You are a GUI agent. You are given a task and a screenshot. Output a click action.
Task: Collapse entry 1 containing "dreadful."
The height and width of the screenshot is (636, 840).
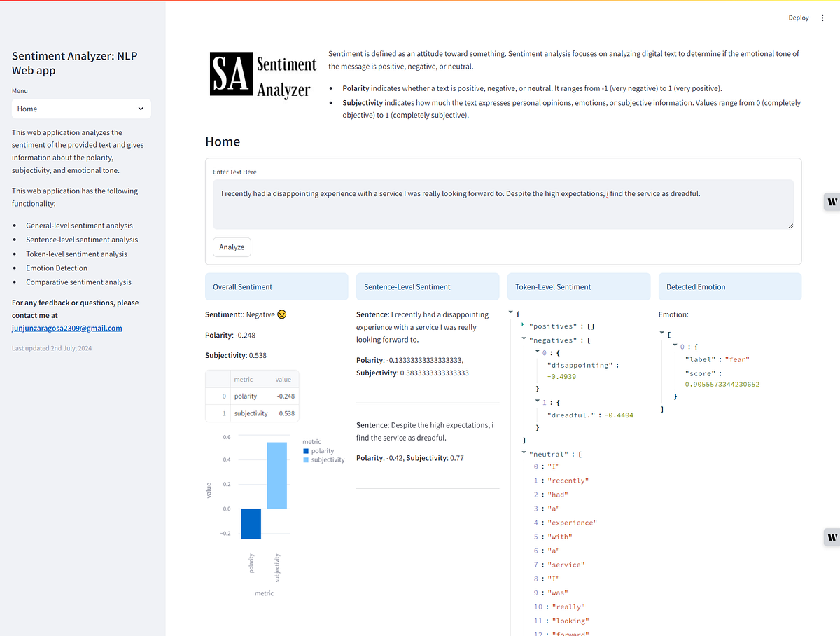click(x=537, y=401)
